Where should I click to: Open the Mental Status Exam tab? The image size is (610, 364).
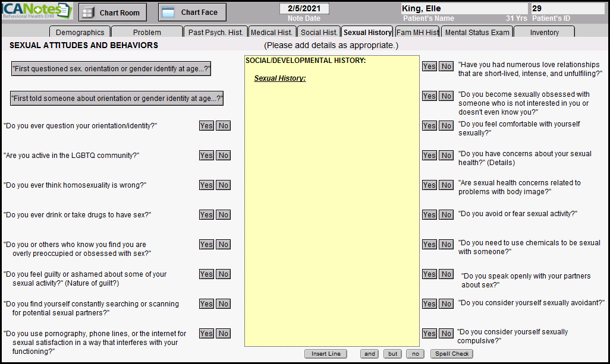(x=477, y=33)
